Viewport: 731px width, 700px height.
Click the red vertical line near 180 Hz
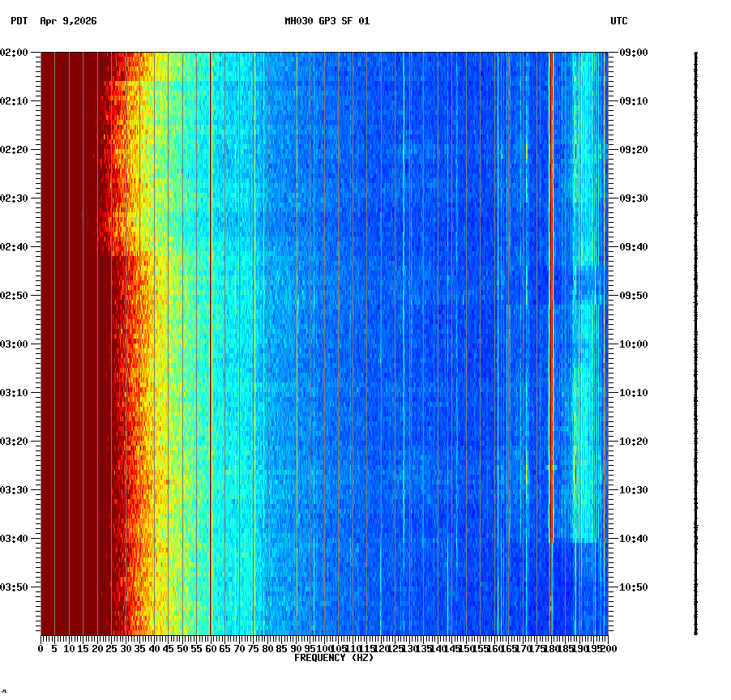[551, 324]
